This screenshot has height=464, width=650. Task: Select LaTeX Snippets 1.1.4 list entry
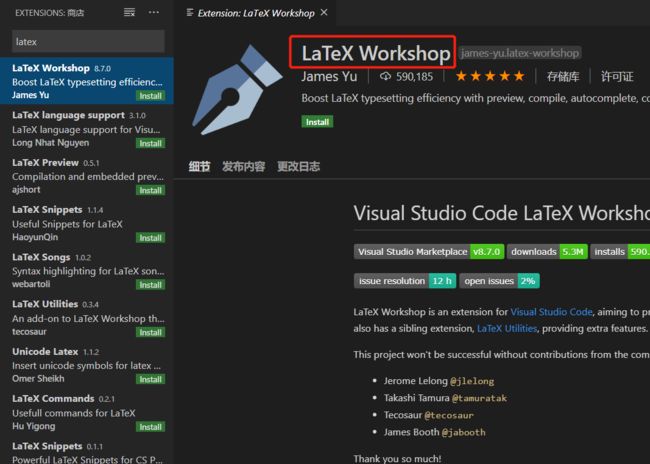click(x=87, y=223)
